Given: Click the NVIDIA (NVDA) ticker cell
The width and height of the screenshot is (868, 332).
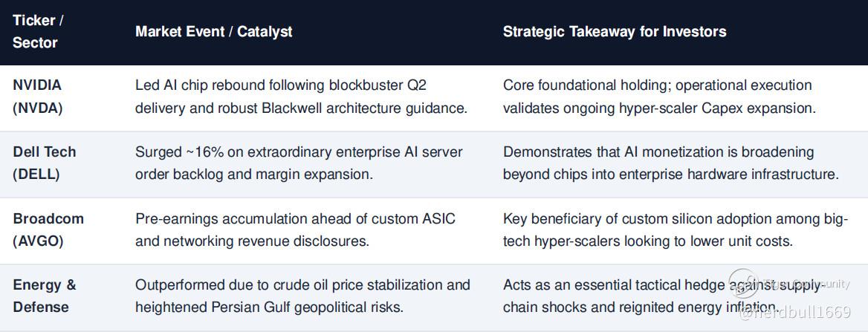Looking at the screenshot, I should click(38, 97).
